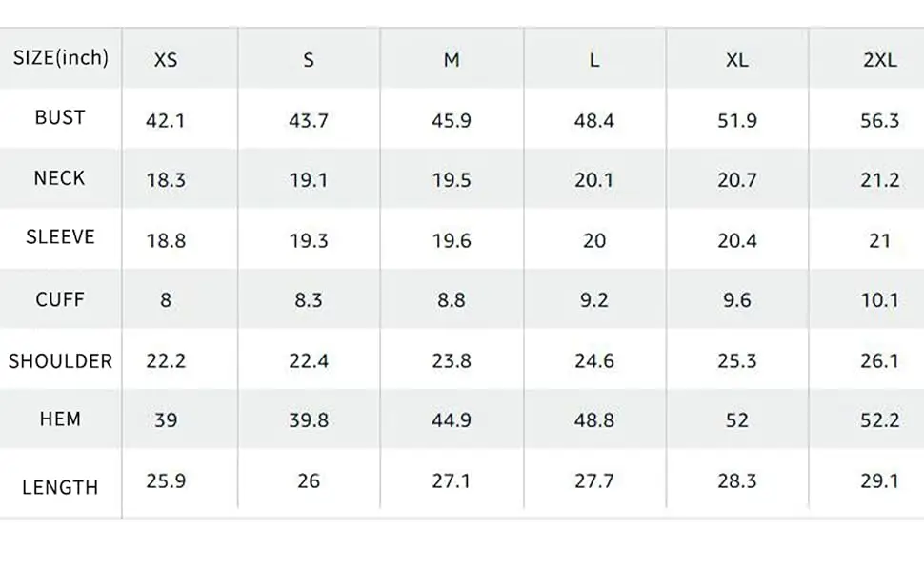Click the 2XL size column header
The width and height of the screenshot is (924, 572).
pyautogui.click(x=879, y=60)
